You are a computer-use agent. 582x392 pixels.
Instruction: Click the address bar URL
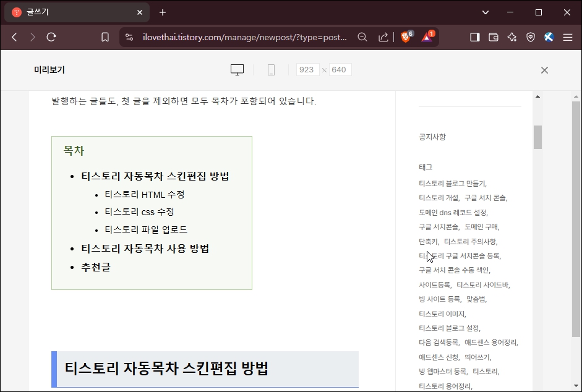pyautogui.click(x=244, y=37)
